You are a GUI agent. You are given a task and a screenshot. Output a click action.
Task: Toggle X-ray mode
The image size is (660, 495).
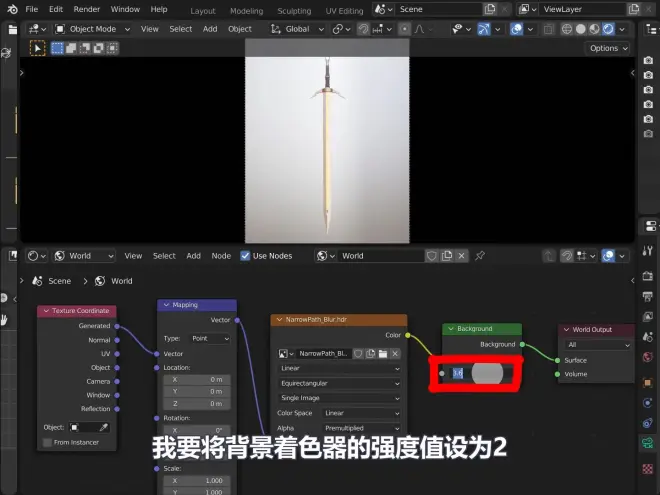pyautogui.click(x=548, y=29)
